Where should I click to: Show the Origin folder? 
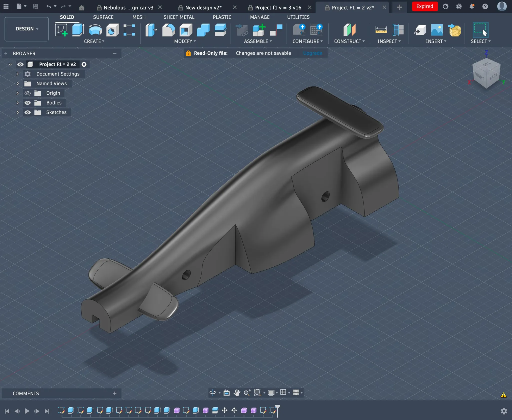pyautogui.click(x=27, y=93)
